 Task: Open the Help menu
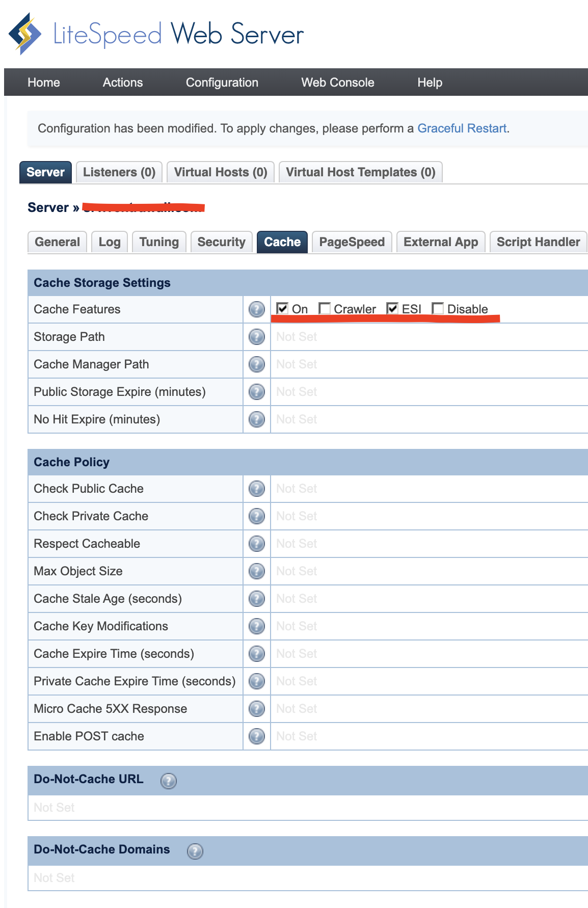430,83
